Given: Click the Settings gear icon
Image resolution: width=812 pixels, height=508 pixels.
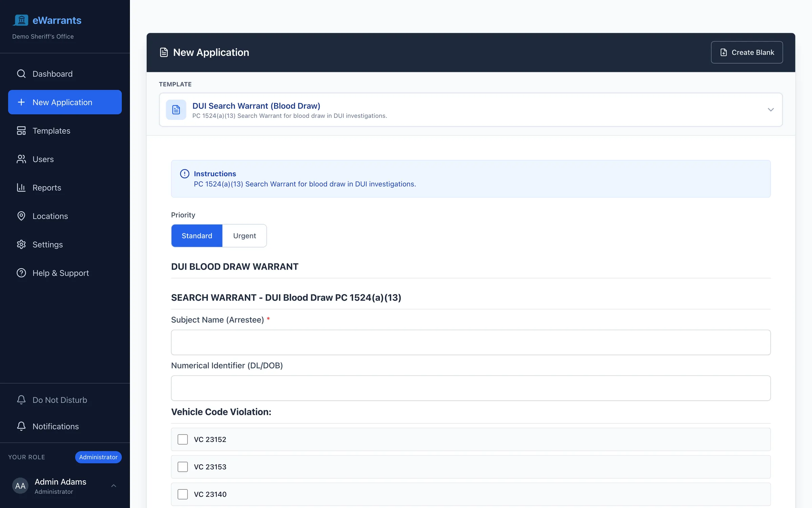Looking at the screenshot, I should [21, 244].
